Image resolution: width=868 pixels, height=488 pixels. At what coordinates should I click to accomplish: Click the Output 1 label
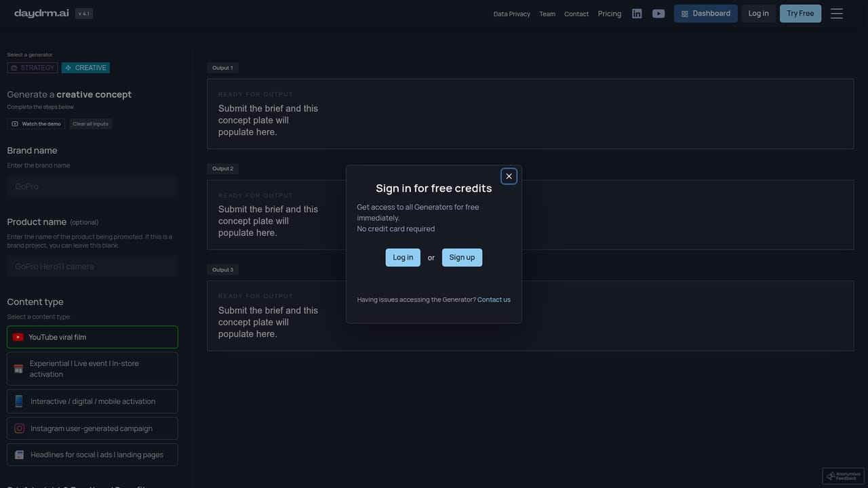tap(222, 68)
